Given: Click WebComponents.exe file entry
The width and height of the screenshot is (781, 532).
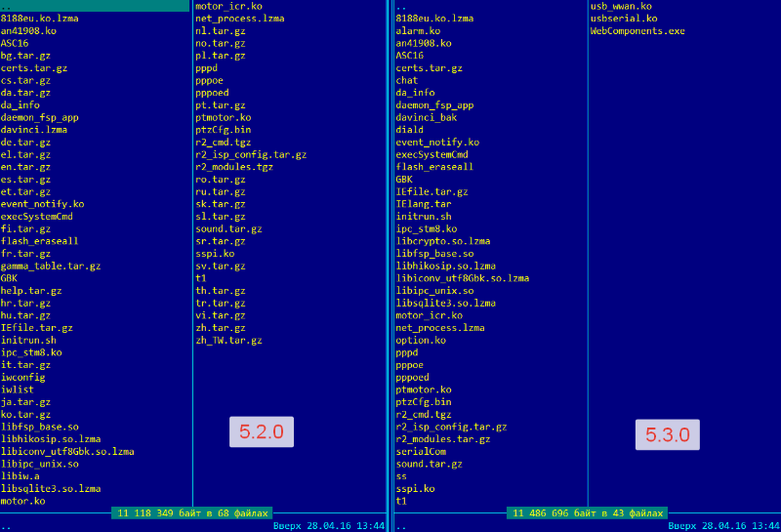Looking at the screenshot, I should pos(637,31).
